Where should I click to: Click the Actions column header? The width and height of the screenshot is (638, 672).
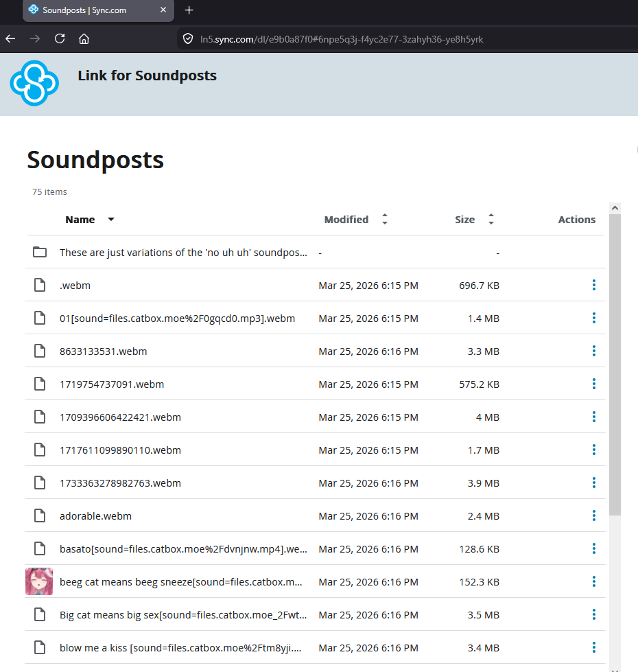tap(577, 220)
